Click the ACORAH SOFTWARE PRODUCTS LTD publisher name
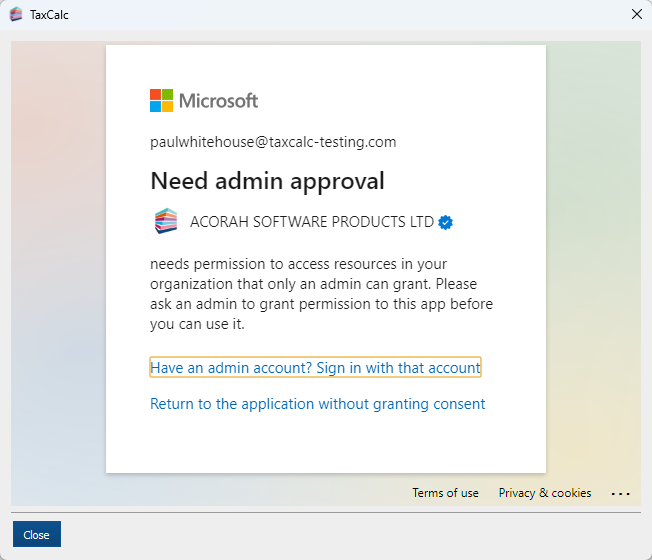The width and height of the screenshot is (652, 560). pos(312,222)
